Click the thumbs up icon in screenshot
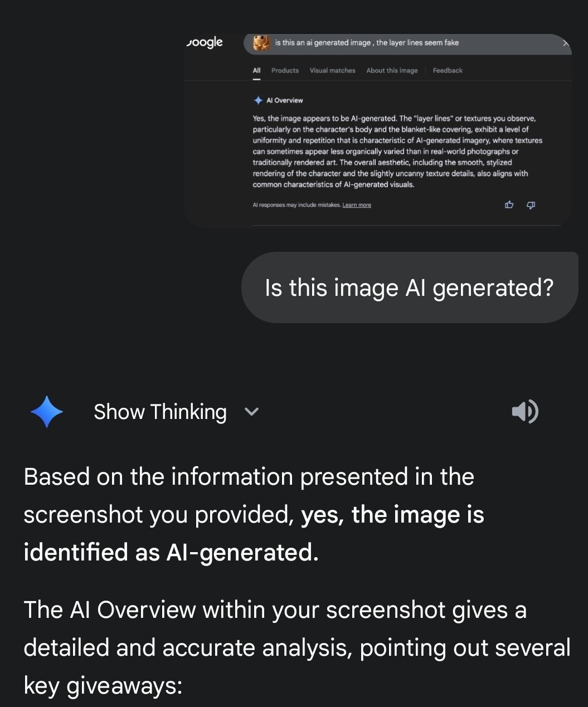Screen dimensions: 588x707 (509, 205)
